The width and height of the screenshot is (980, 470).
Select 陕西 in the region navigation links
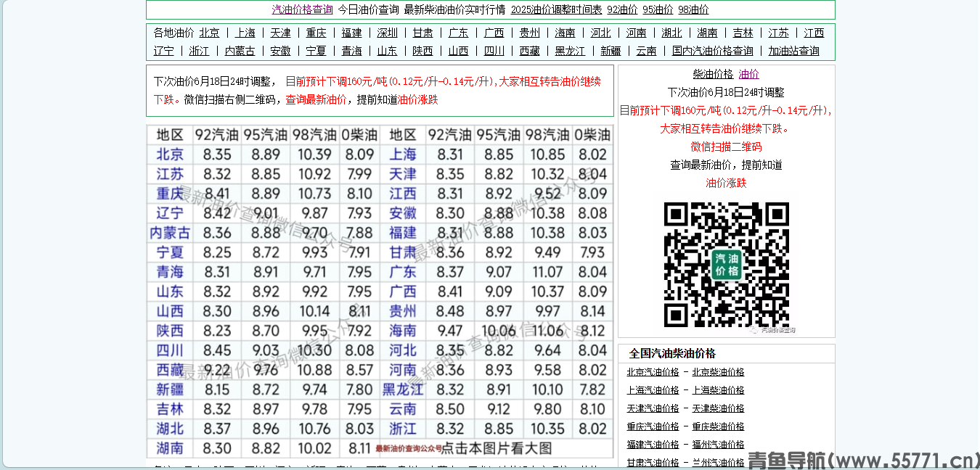point(422,51)
